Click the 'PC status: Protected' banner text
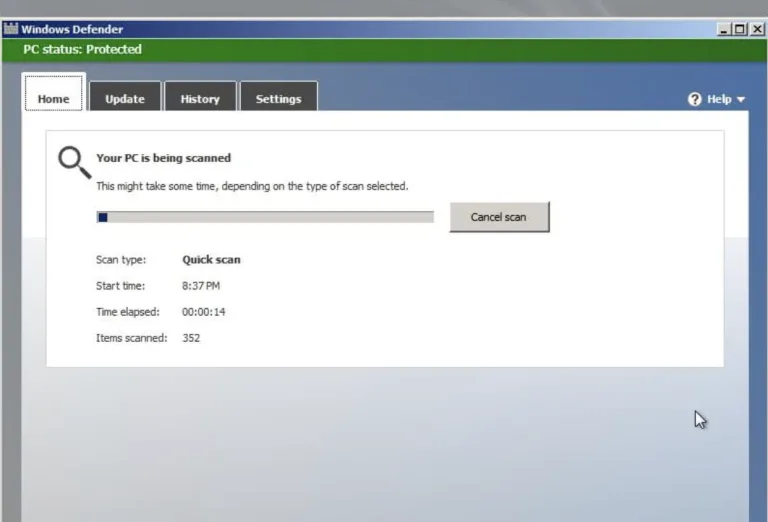 pyautogui.click(x=82, y=49)
